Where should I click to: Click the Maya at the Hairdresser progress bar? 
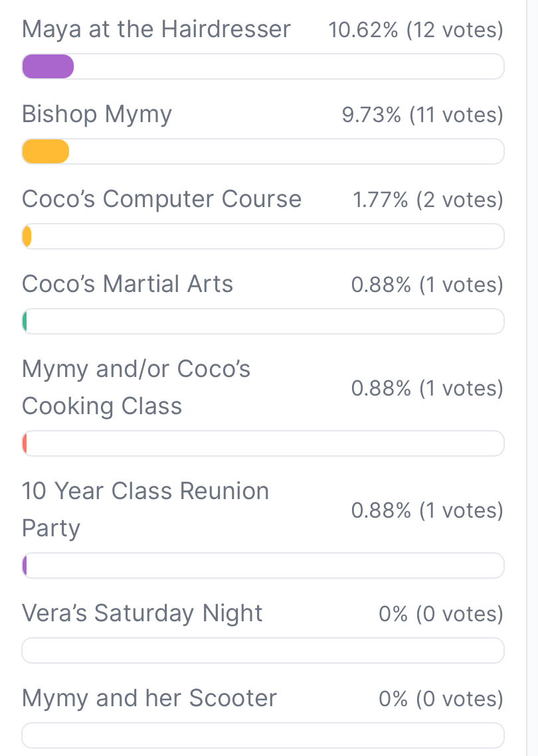pyautogui.click(x=262, y=67)
